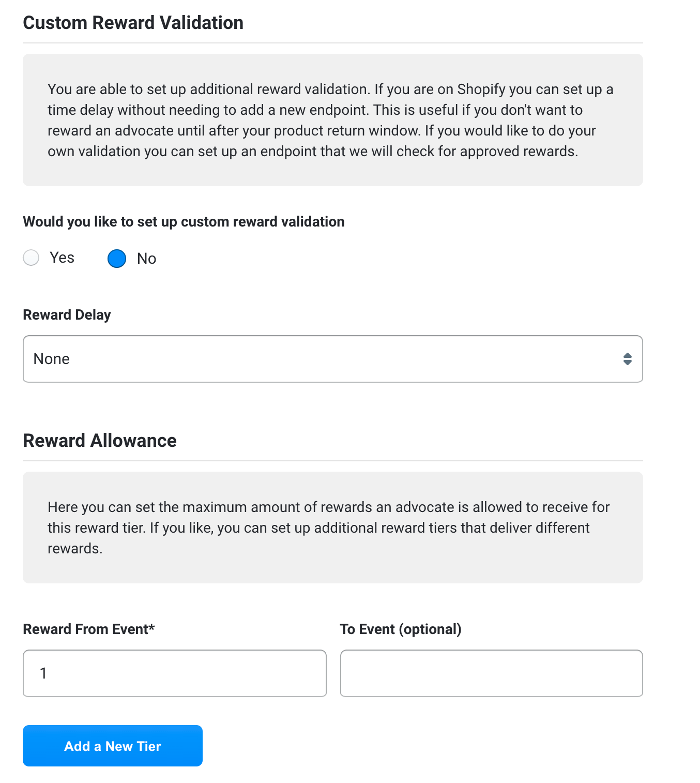
Task: Focus the Reward From Event field
Action: (175, 673)
